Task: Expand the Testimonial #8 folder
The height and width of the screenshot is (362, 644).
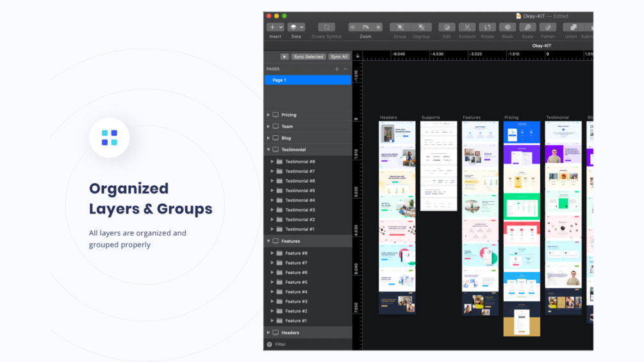Action: pos(272,161)
